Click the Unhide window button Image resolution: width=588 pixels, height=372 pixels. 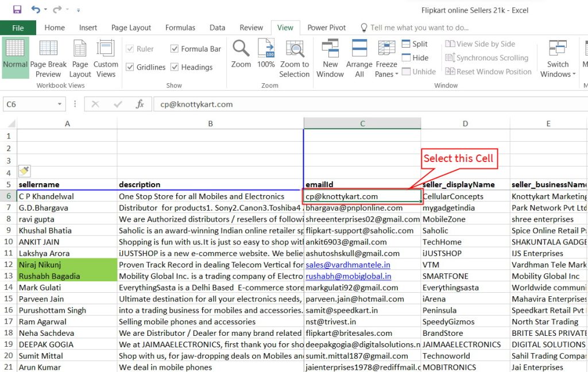click(x=419, y=72)
